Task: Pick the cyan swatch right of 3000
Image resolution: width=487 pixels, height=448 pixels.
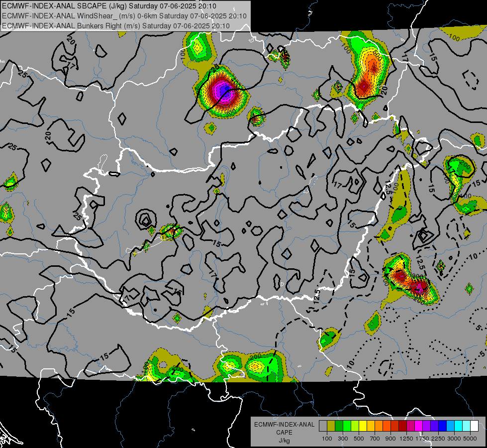Action: pyautogui.click(x=459, y=426)
